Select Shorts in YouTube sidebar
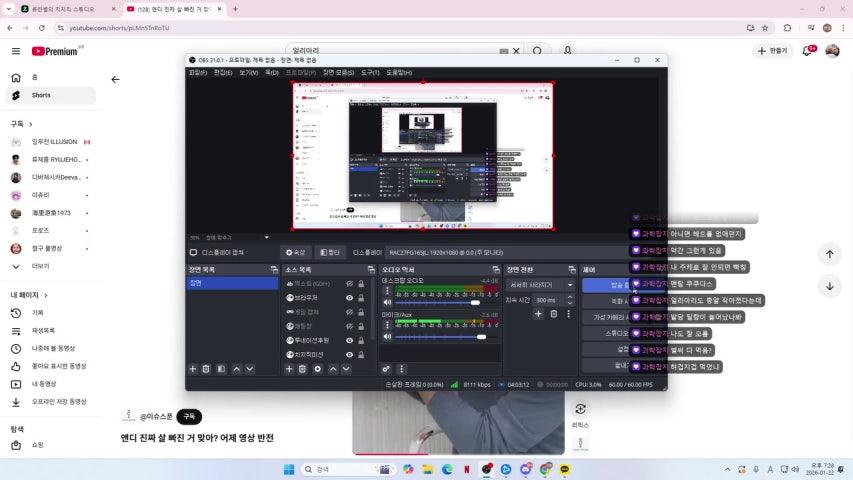This screenshot has height=480, width=853. point(41,96)
